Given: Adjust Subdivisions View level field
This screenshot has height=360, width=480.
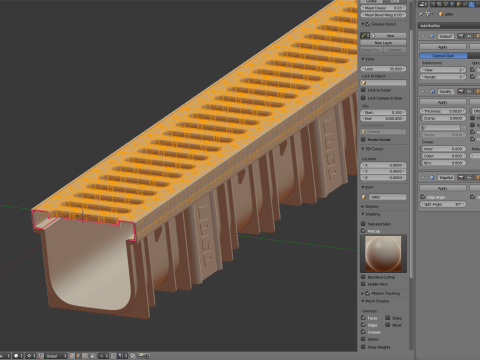Looking at the screenshot, I should [443, 70].
